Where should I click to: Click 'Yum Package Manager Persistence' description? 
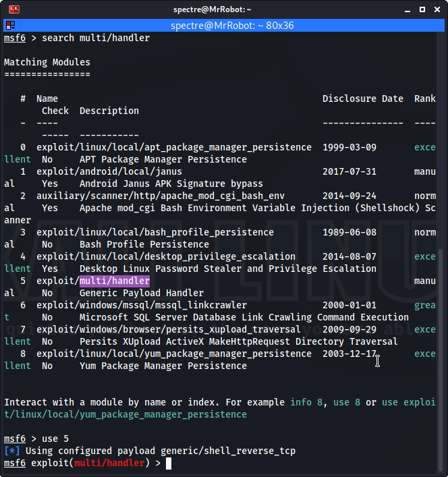pyautogui.click(x=163, y=366)
